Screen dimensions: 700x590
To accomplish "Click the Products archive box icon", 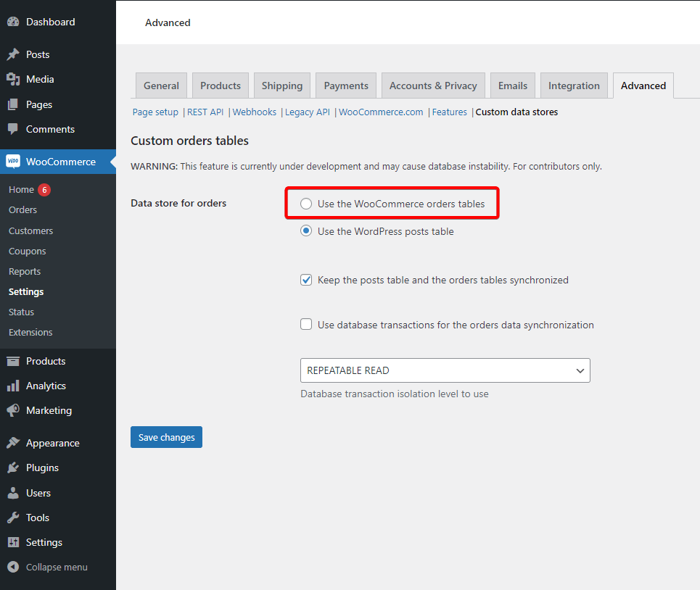I will [x=13, y=361].
